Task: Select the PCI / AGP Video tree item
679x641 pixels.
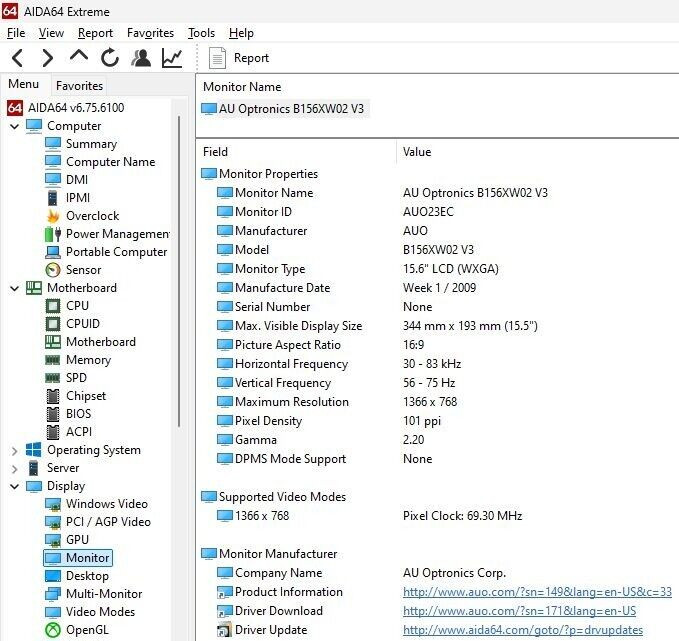Action: 108,522
